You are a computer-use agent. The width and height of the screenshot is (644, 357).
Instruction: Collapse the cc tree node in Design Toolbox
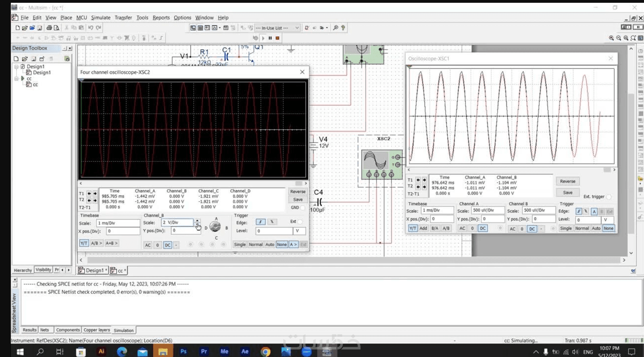click(16, 79)
